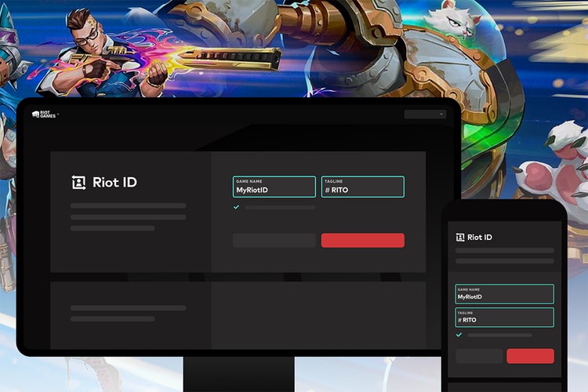This screenshot has height=392, width=588.
Task: Click the red save button on desktop
Action: click(362, 240)
